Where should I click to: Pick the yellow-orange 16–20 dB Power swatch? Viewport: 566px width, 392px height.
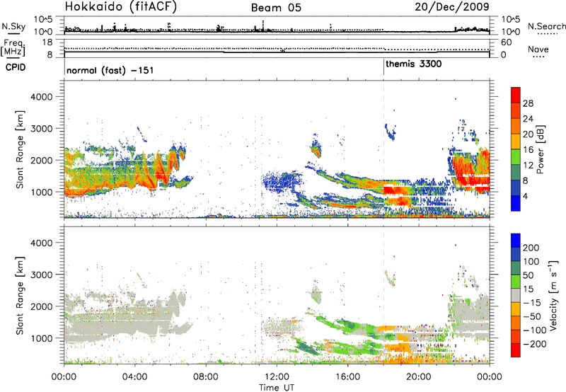[516, 142]
